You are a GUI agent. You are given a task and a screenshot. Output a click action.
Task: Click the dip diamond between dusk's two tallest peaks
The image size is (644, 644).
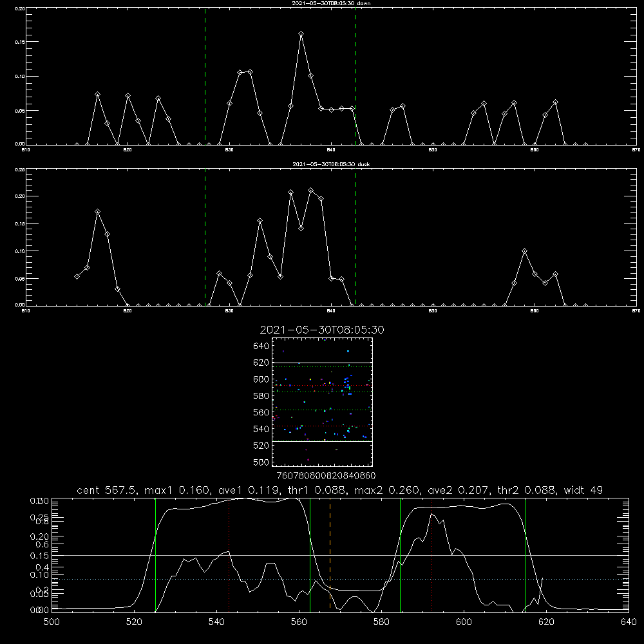[x=301, y=228]
